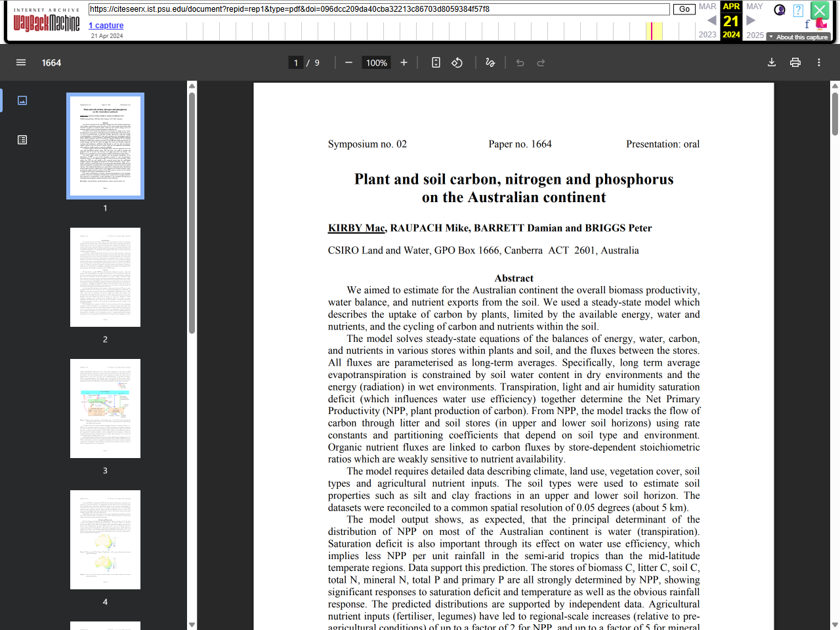840x630 pixels.
Task: Open the page thumbnails panel
Action: click(22, 100)
